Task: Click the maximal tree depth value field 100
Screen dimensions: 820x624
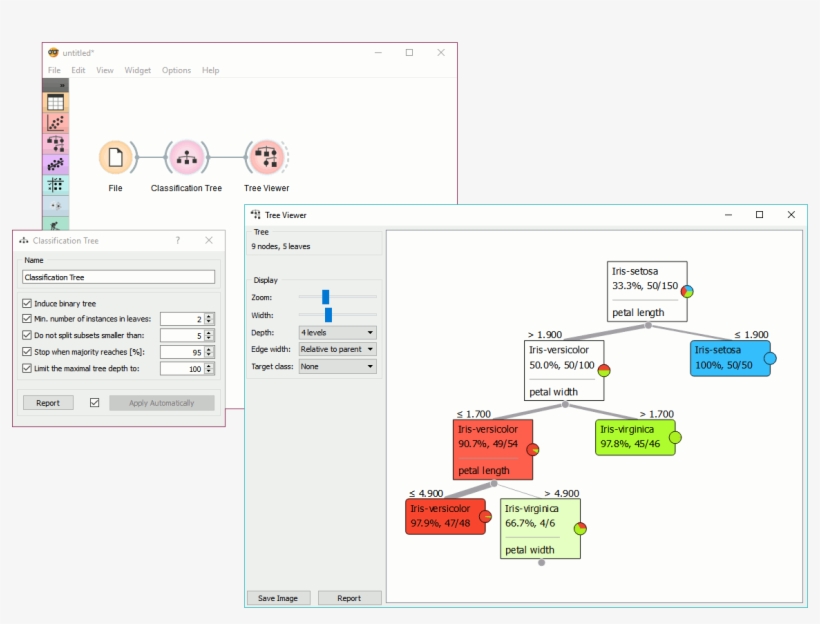Action: tap(183, 369)
